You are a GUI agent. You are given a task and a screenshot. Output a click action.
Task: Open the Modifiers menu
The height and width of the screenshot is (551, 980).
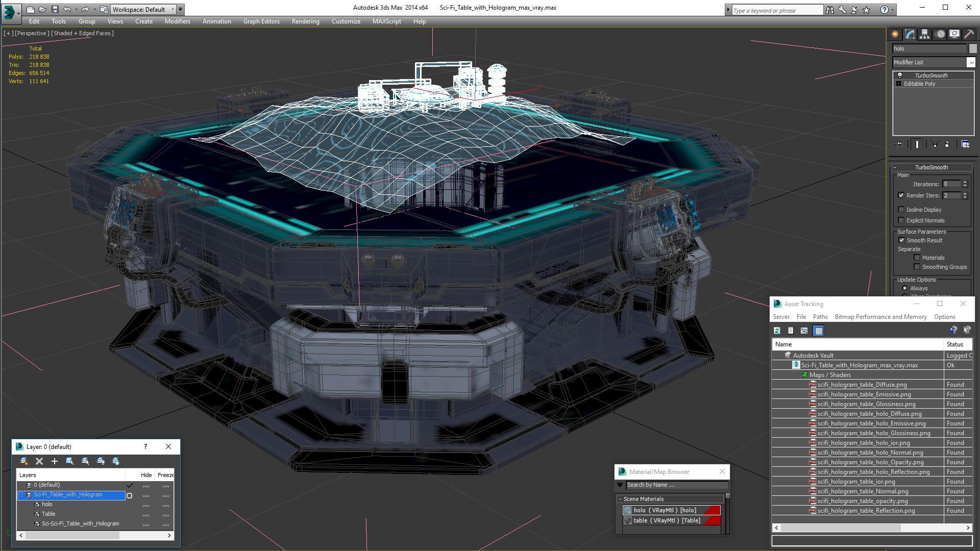tap(178, 21)
